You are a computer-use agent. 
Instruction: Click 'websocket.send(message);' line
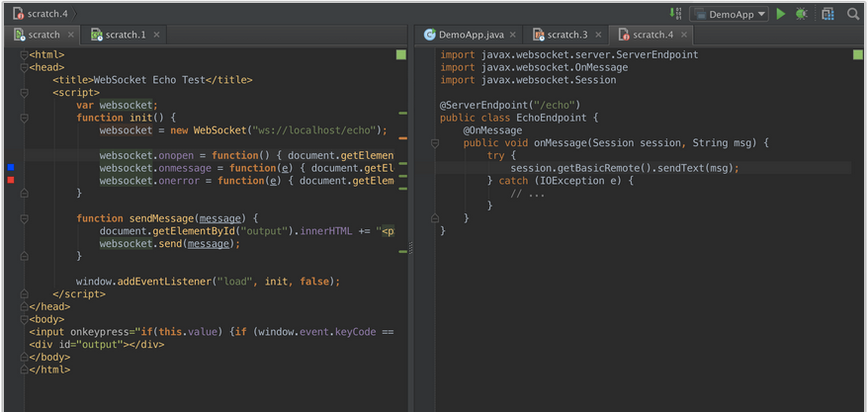pyautogui.click(x=170, y=244)
